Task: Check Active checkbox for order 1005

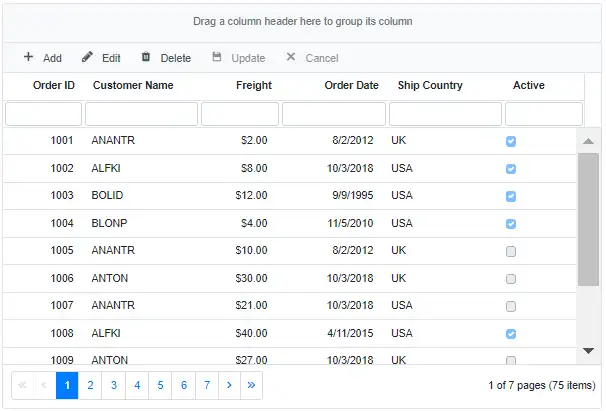Action: [511, 251]
